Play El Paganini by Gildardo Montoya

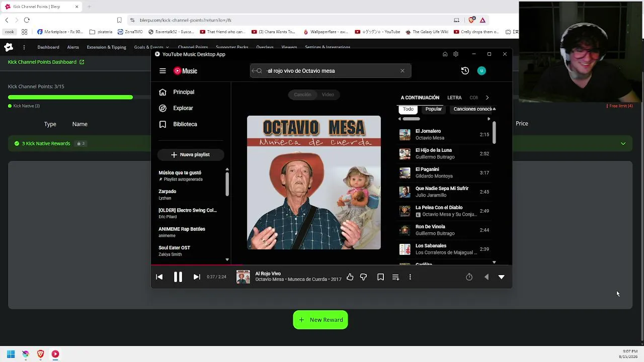444,172
